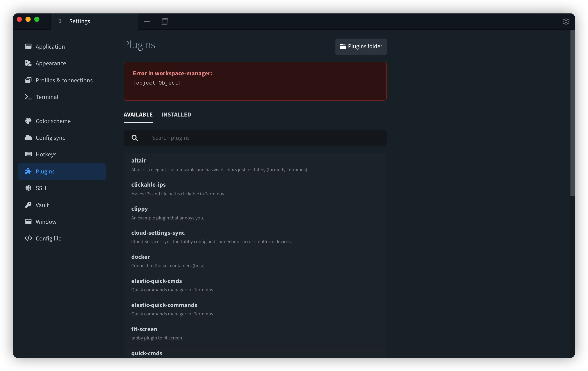This screenshot has height=371, width=588.
Task: Open the Plugins folder
Action: pos(361,46)
